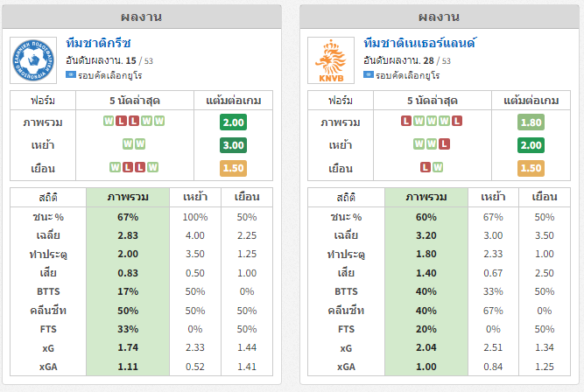Open the Netherlands KNVB team logo

tap(331, 59)
